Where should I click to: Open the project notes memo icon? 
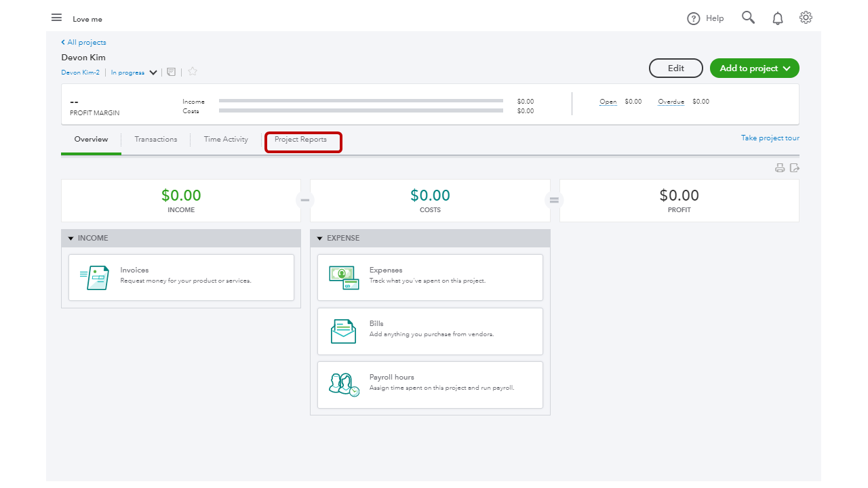tap(171, 72)
